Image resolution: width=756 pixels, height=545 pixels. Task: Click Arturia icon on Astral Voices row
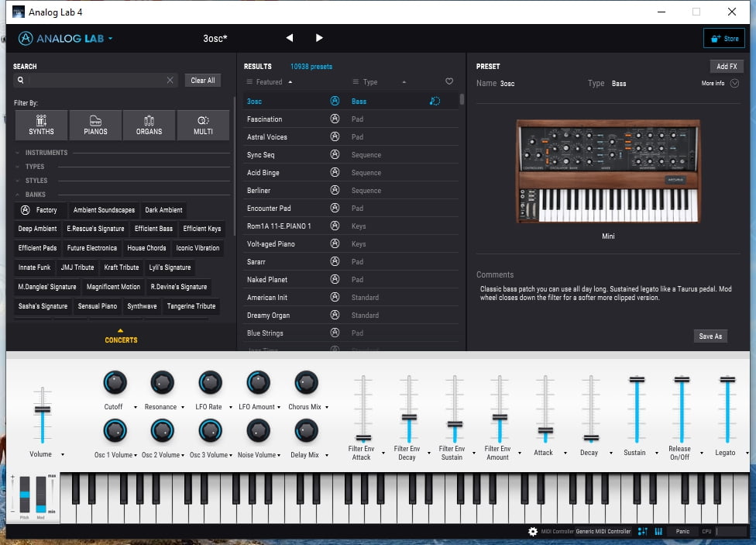pyautogui.click(x=335, y=136)
